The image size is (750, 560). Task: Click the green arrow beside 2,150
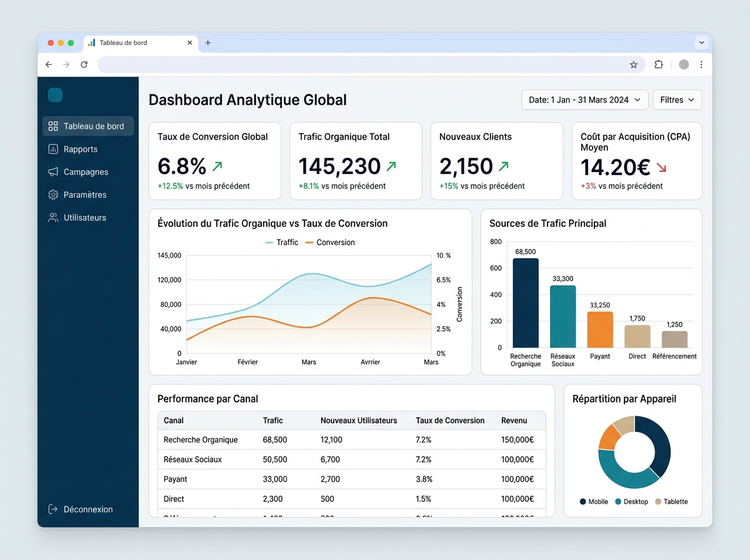(504, 166)
